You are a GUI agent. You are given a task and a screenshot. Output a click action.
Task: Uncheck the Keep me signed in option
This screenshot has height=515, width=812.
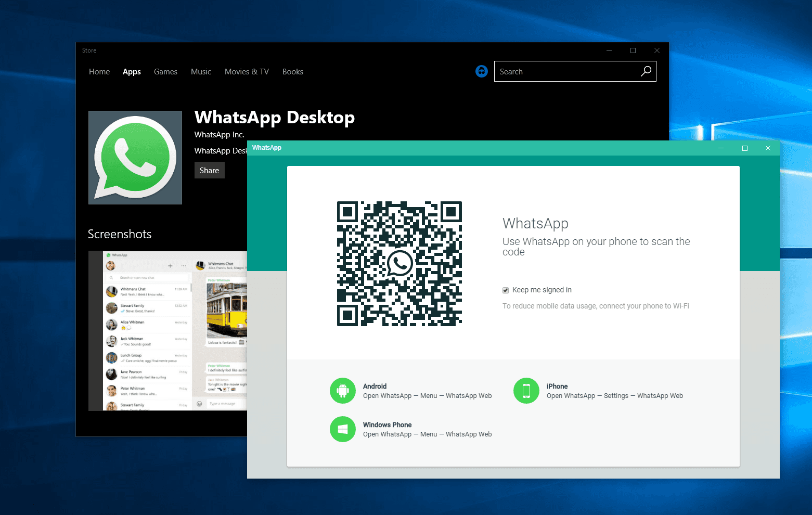click(505, 290)
